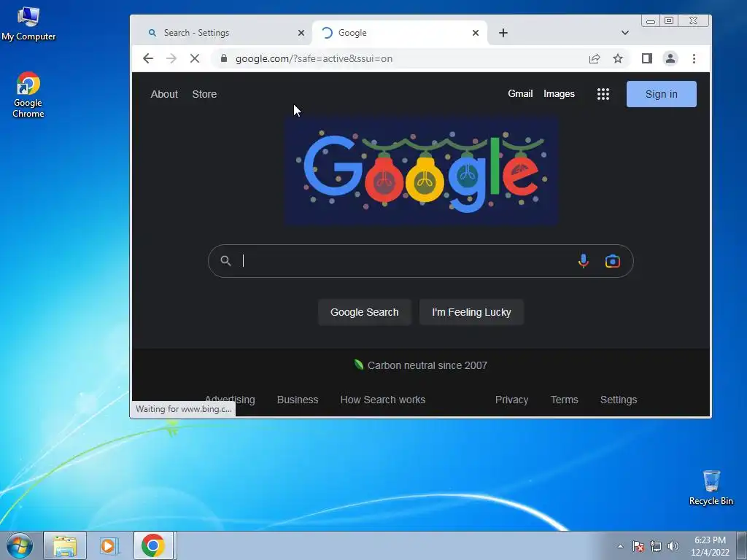747x560 pixels.
Task: Open the Windows Start button
Action: click(19, 545)
